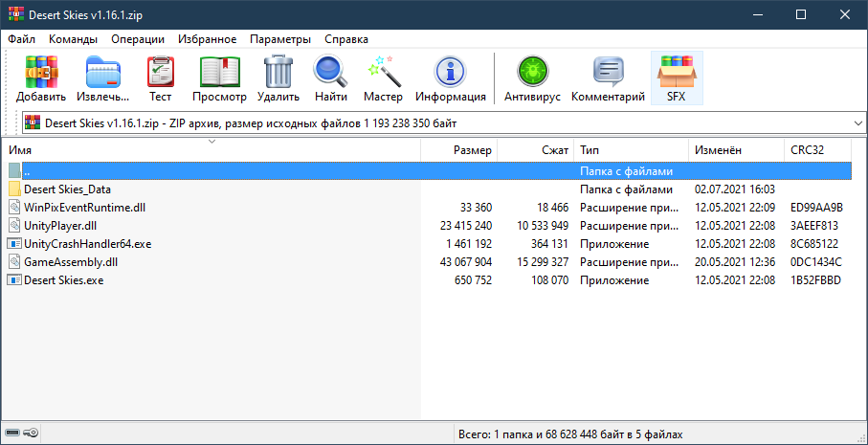The image size is (868, 445).
Task: Click the SFX archive icon
Action: [677, 78]
